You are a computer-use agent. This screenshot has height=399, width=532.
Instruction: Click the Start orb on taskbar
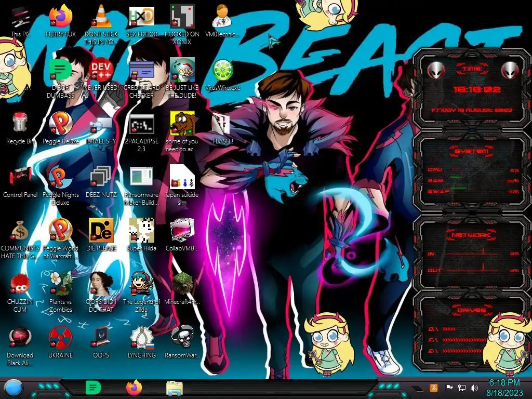click(13, 388)
